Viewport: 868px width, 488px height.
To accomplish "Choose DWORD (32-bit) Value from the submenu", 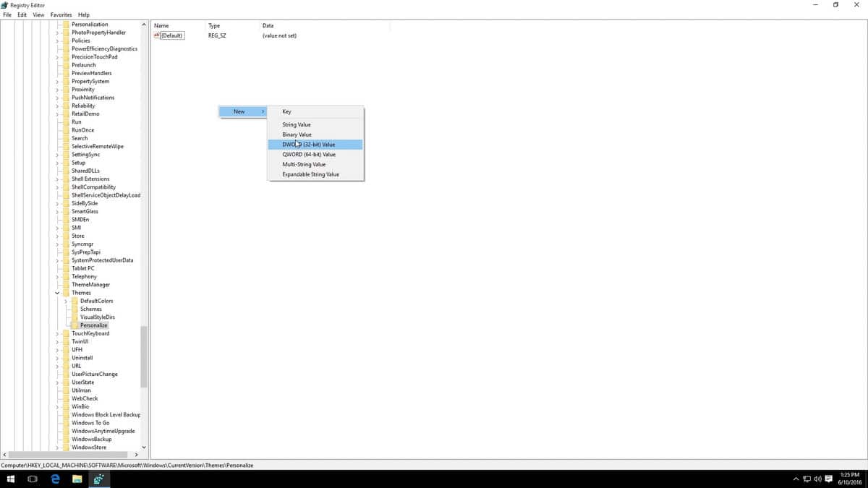I will click(x=315, y=145).
